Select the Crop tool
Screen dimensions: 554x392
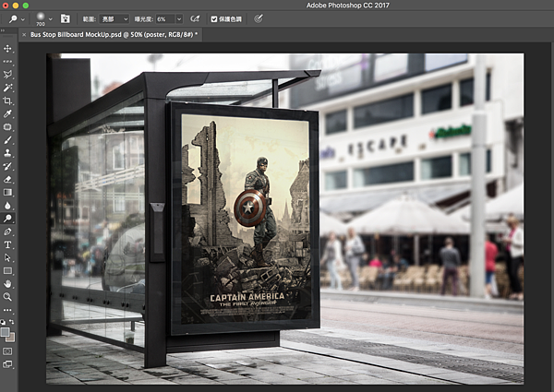(7, 101)
